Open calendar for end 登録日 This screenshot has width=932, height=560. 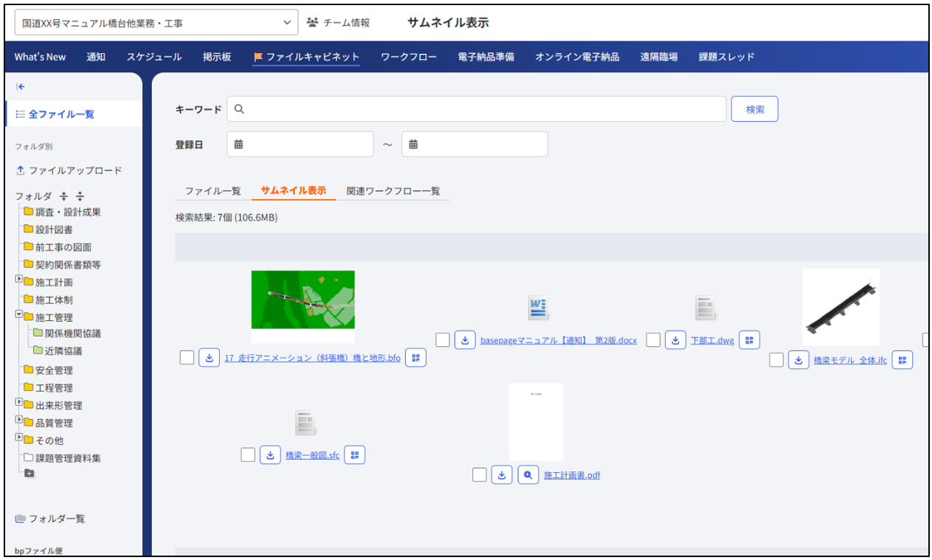[x=413, y=145]
